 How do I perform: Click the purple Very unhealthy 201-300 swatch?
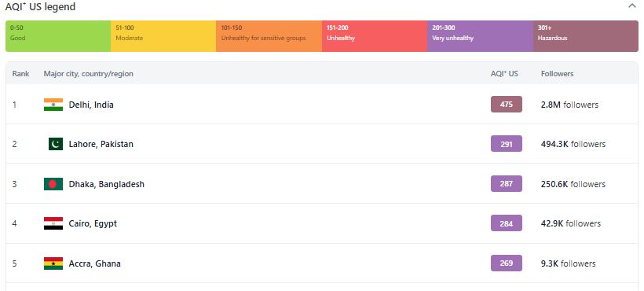click(x=480, y=36)
